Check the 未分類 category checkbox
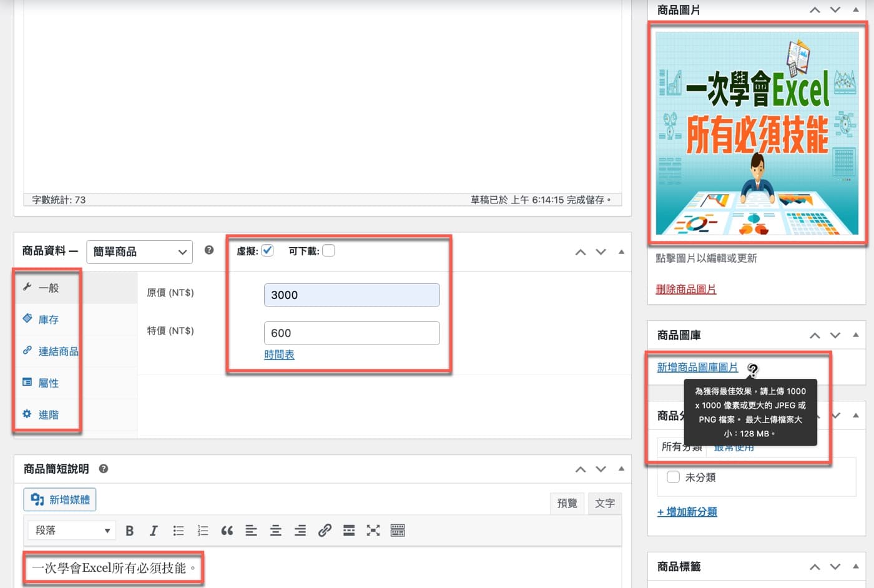The height and width of the screenshot is (588, 874). [x=673, y=477]
